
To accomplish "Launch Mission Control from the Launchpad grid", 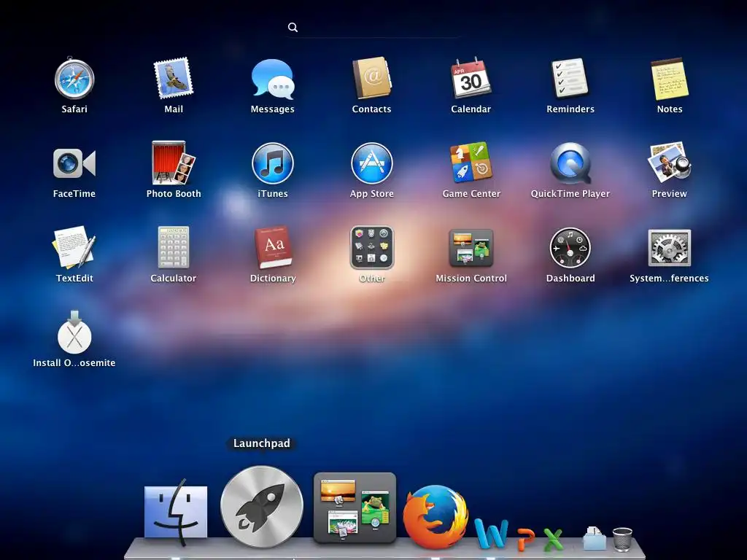I will tap(471, 248).
